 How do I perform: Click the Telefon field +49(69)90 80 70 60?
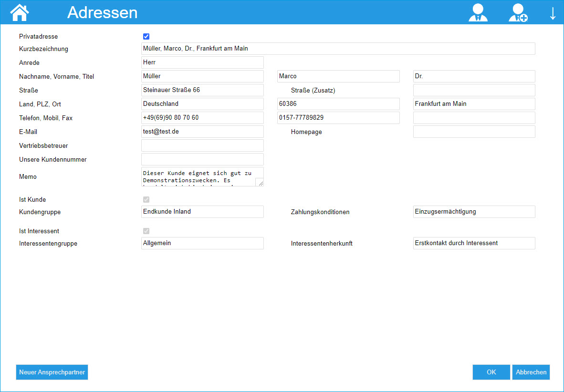tap(202, 118)
